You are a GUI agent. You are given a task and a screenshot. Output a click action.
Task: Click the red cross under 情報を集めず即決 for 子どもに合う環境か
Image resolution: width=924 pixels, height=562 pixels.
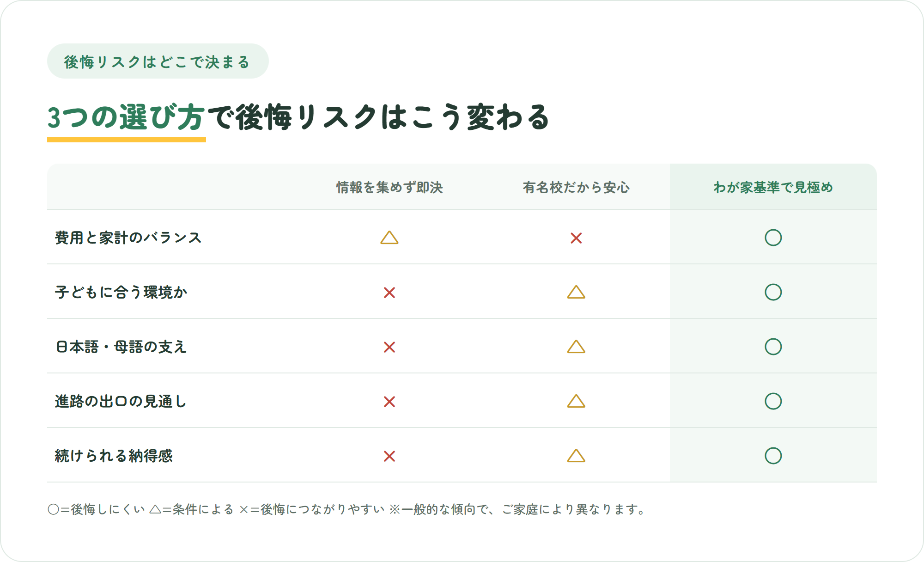point(389,293)
